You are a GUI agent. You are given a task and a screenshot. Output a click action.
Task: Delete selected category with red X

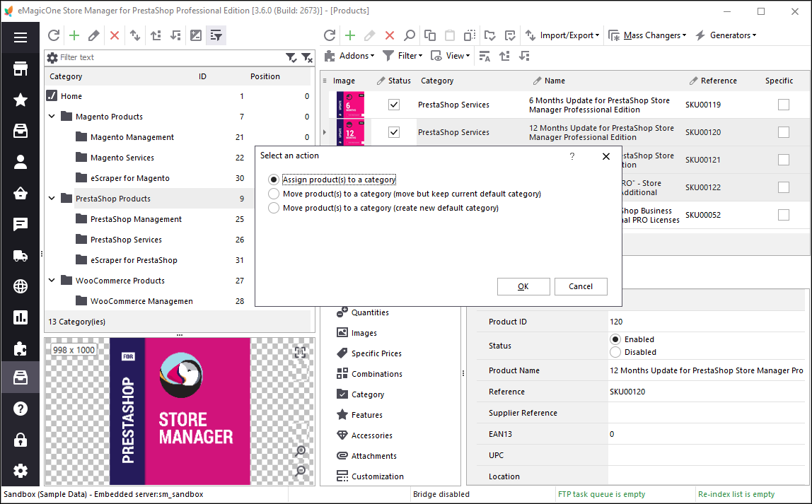tap(115, 35)
